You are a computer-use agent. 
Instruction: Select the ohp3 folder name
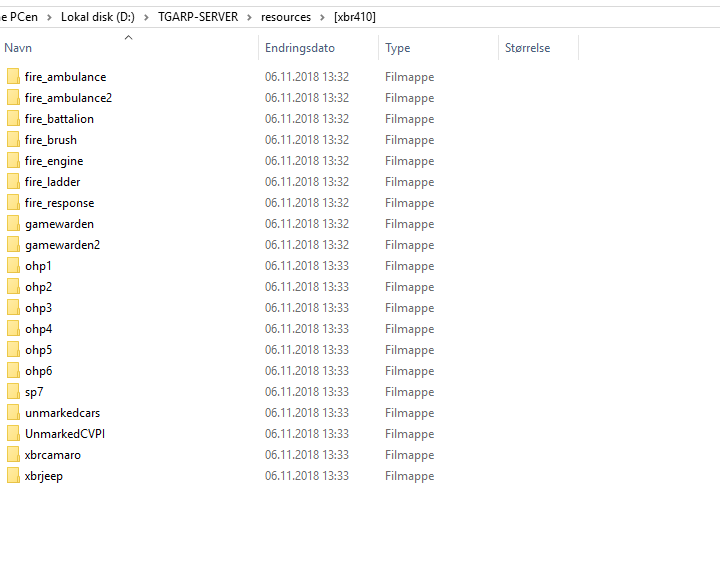coord(39,308)
